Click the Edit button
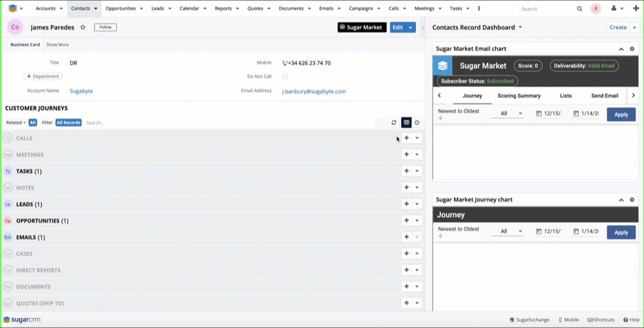 click(x=397, y=27)
